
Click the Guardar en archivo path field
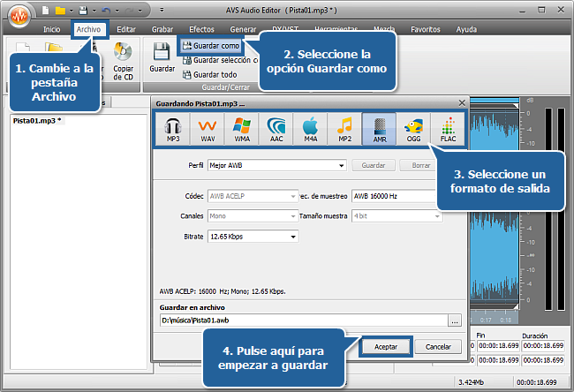coord(300,321)
